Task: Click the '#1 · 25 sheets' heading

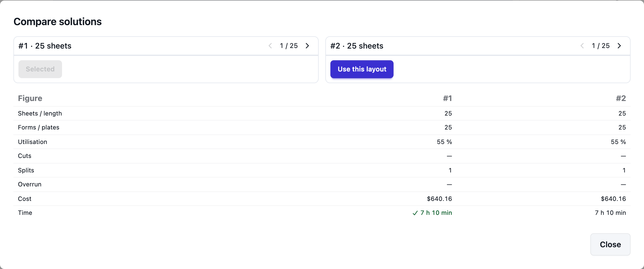Action: (x=45, y=46)
